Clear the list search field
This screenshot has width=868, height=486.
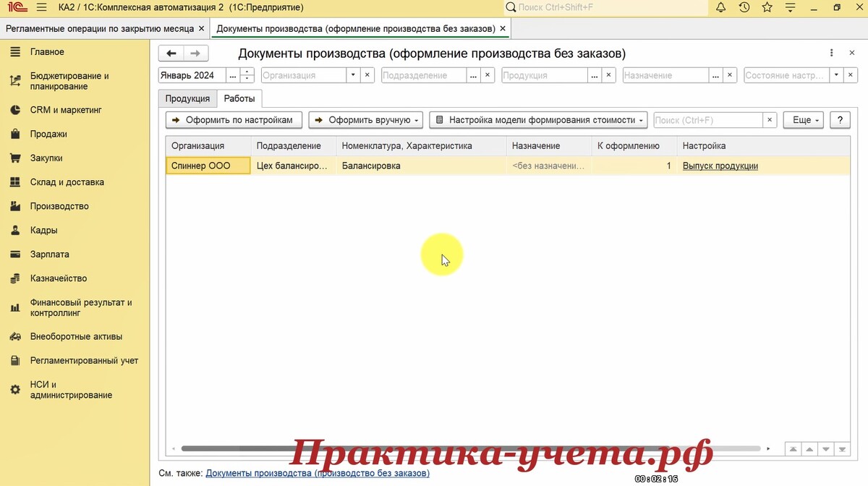pos(770,120)
